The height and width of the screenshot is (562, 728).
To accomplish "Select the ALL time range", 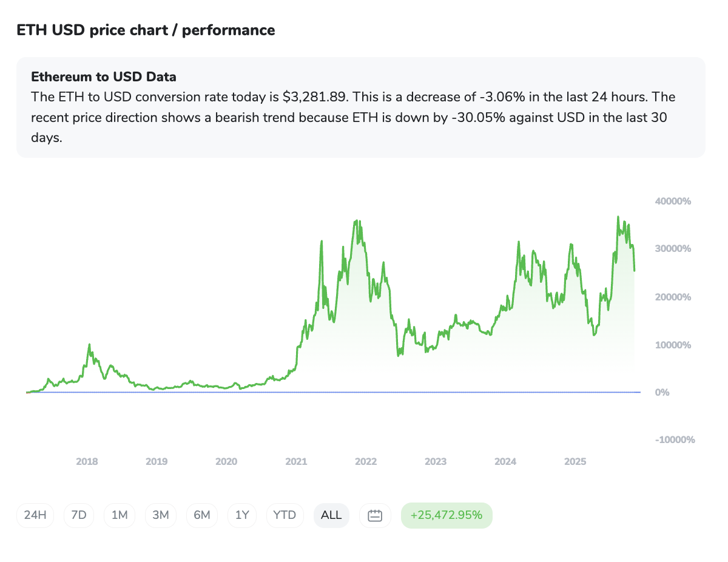I will click(x=331, y=515).
